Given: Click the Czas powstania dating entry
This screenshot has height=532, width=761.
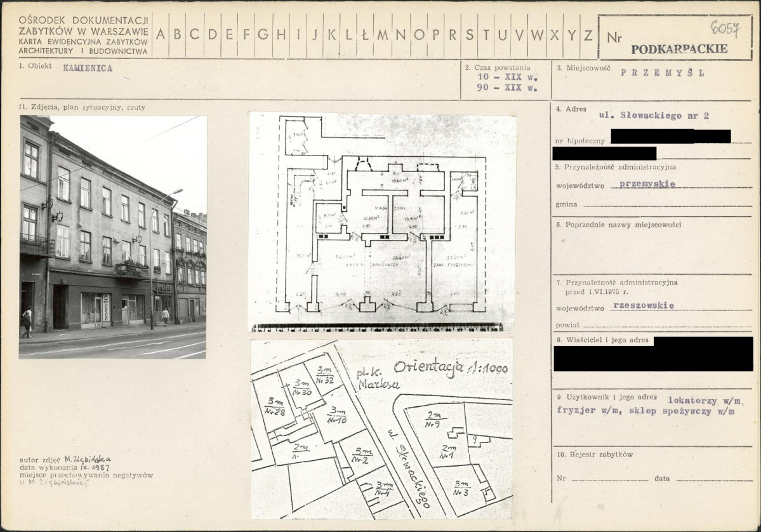Looking at the screenshot, I should 506,83.
